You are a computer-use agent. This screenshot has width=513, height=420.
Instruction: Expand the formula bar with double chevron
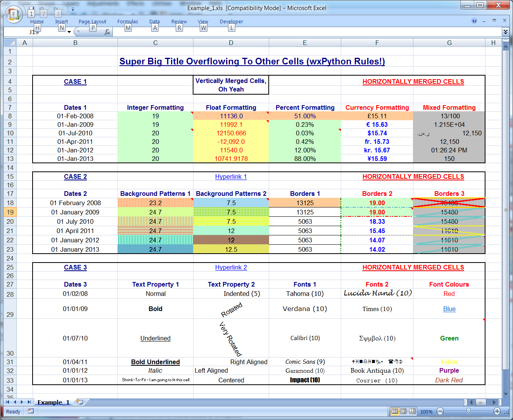click(x=505, y=31)
